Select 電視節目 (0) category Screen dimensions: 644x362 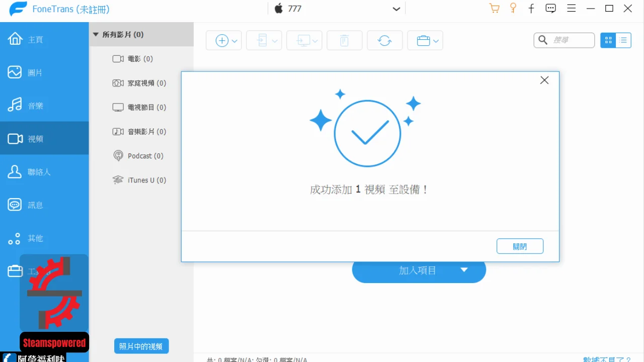point(139,107)
